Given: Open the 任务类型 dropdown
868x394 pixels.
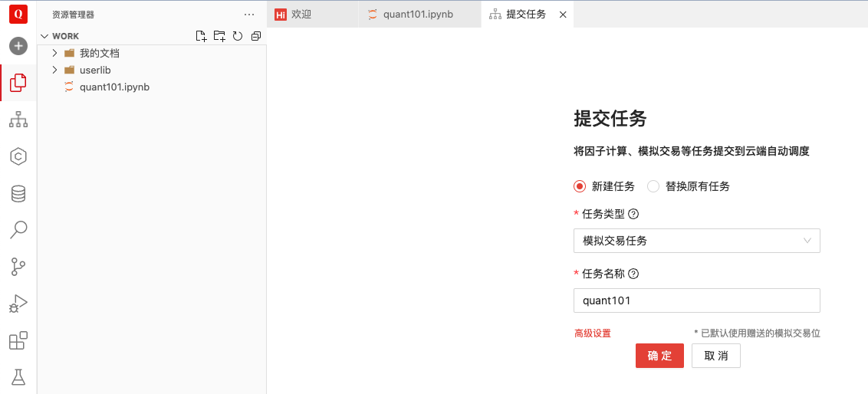Looking at the screenshot, I should (x=696, y=241).
